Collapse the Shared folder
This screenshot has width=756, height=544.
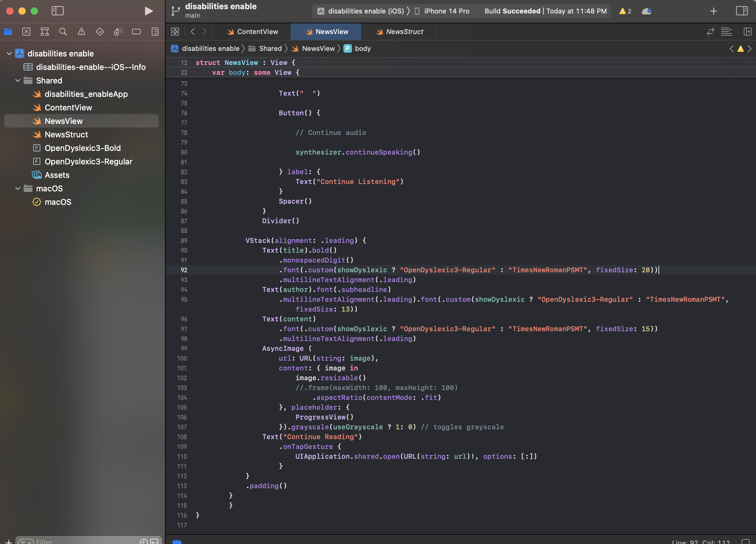point(18,81)
